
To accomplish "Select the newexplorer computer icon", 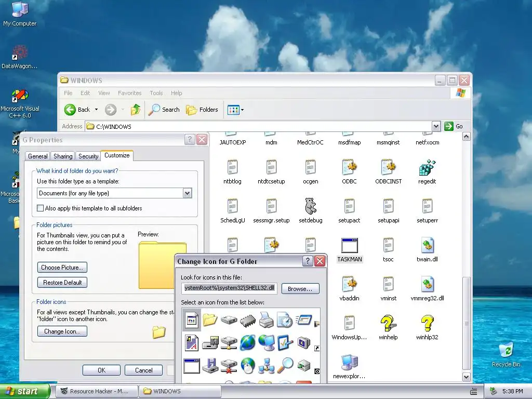I will [x=349, y=367].
